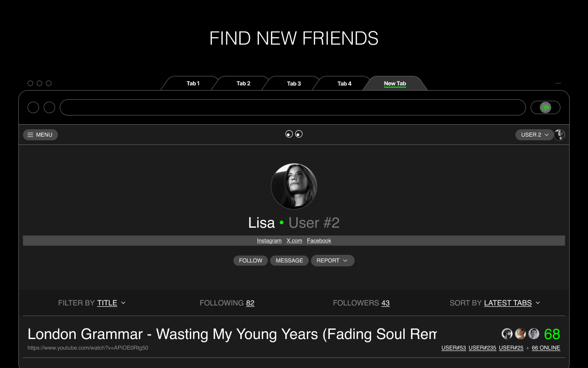Click the browser forward circle button
Image resolution: width=588 pixels, height=368 pixels.
50,107
